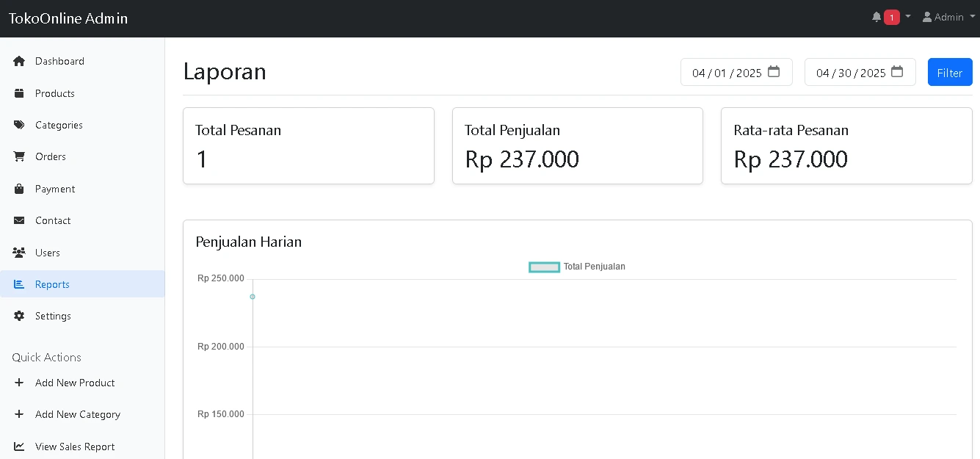Open Settings from the sidebar
The image size is (980, 459).
point(82,316)
